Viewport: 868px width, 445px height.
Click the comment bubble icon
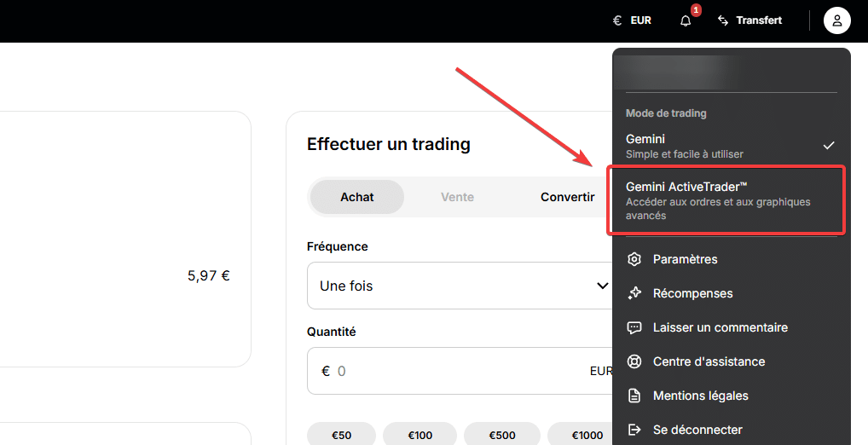tap(634, 327)
